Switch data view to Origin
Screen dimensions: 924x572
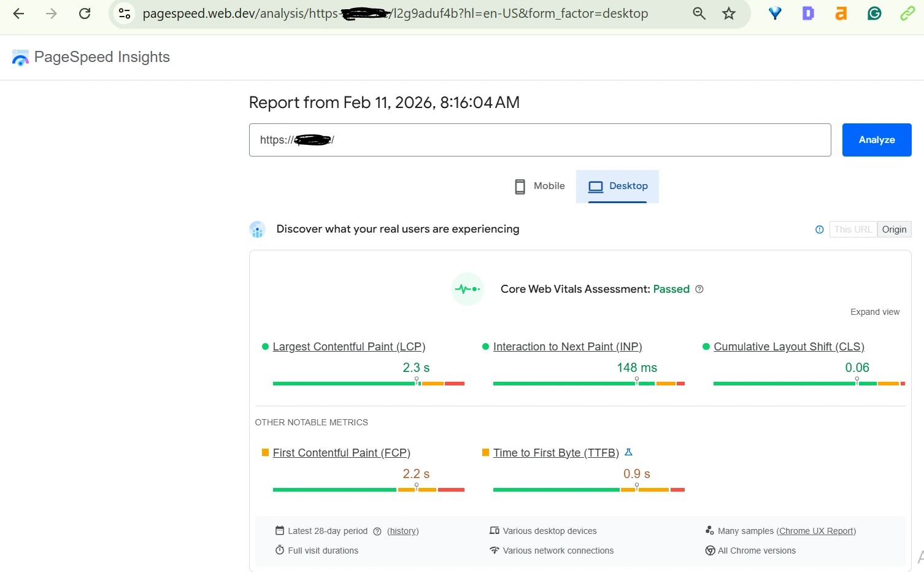point(894,230)
